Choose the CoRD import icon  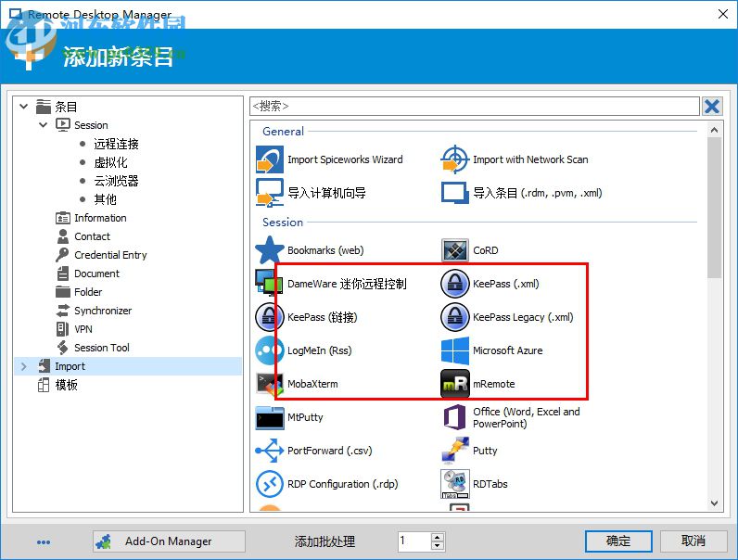454,250
